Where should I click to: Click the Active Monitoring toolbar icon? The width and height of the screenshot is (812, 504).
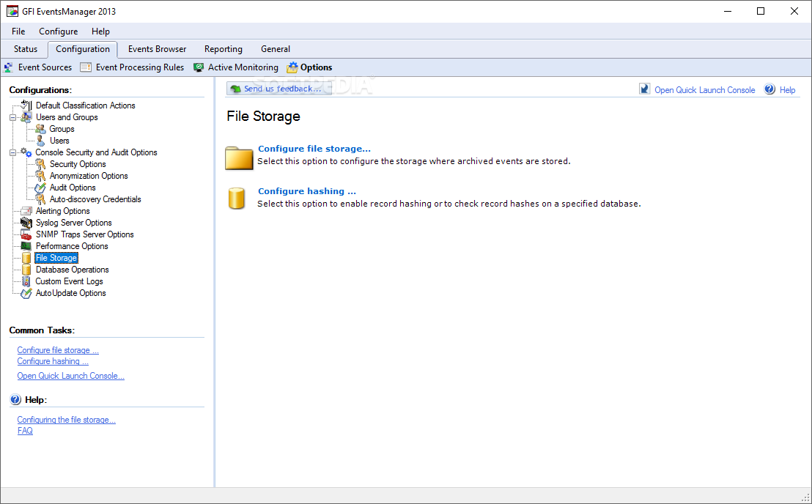pyautogui.click(x=199, y=67)
